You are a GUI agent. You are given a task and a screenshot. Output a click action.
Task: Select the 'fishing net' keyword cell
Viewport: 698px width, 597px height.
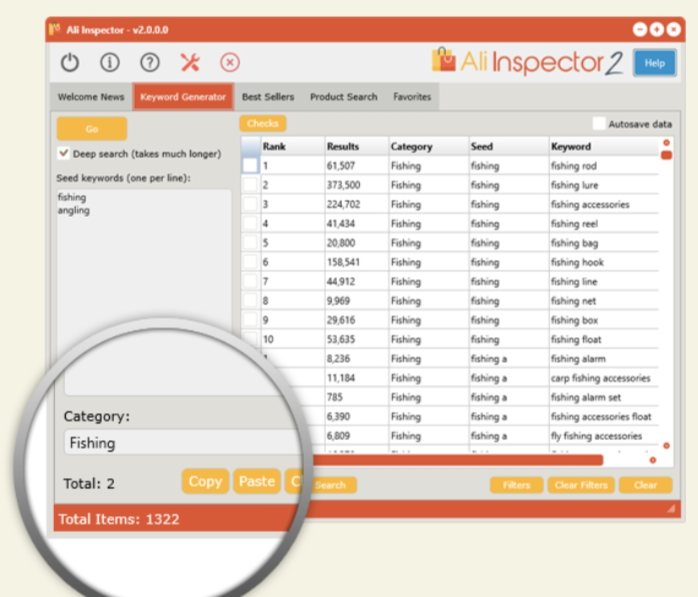tap(604, 301)
